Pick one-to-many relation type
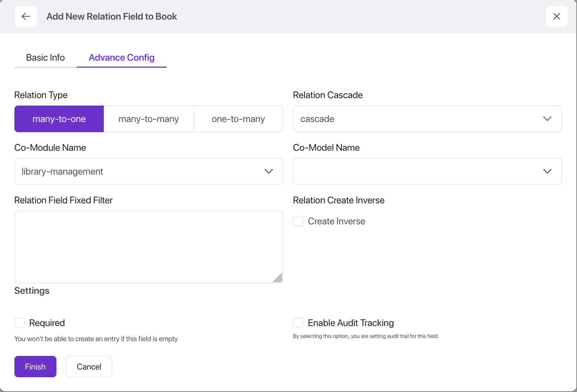This screenshot has height=392, width=577. pyautogui.click(x=238, y=119)
